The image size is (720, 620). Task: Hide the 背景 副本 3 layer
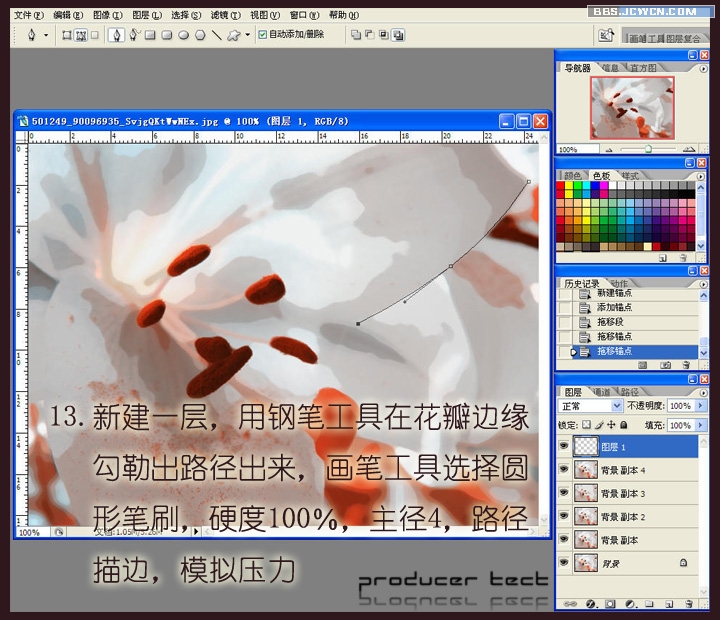click(x=564, y=493)
